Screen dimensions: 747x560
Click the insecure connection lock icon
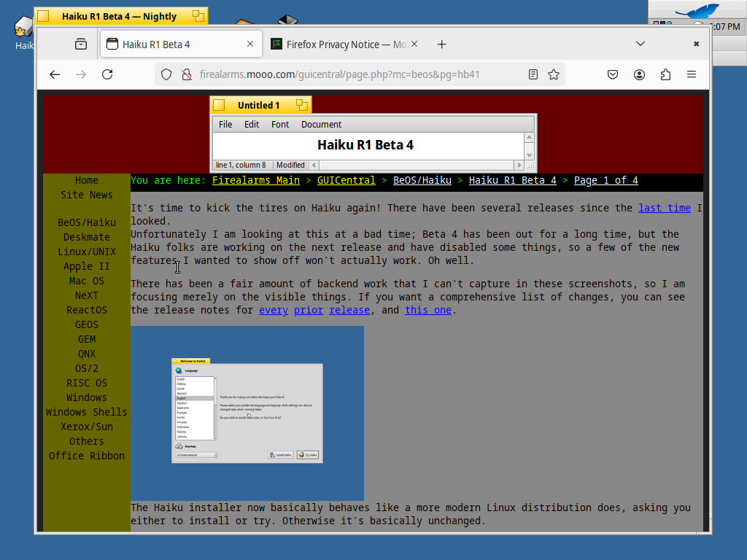(187, 74)
